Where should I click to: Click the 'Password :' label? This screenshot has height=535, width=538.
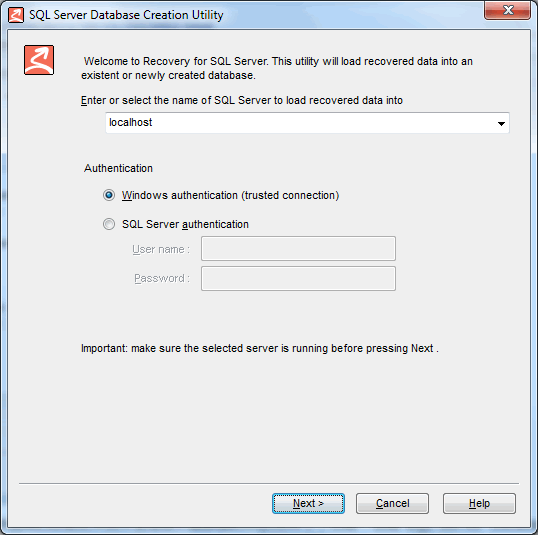pyautogui.click(x=162, y=278)
